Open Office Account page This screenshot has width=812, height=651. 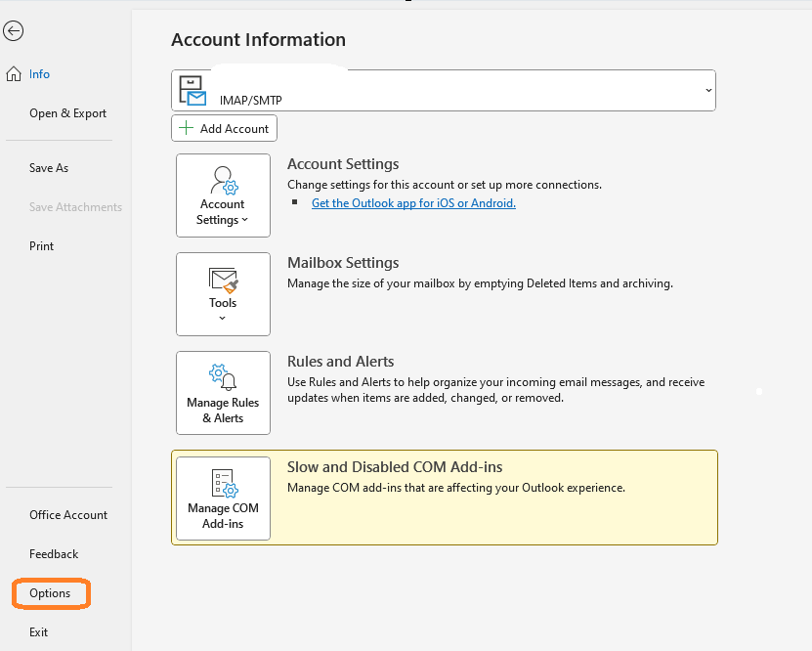pyautogui.click(x=68, y=515)
